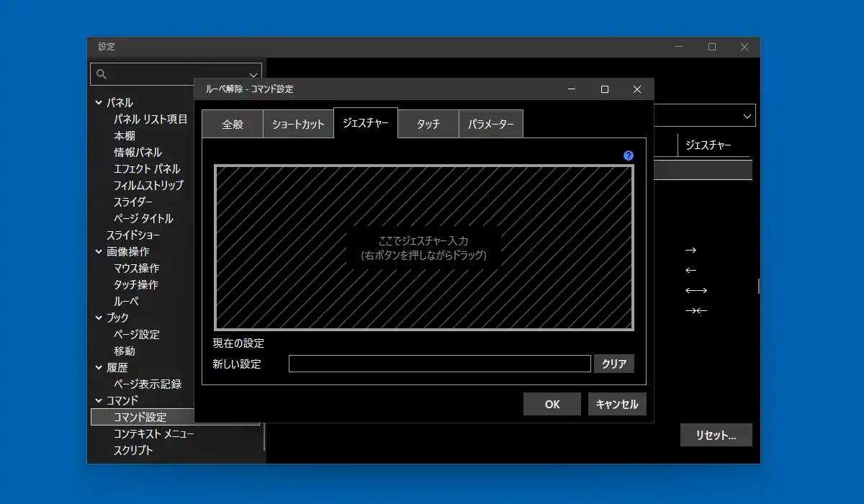Click the settings list scrollbar thumb
864x504 pixels.
coord(758,287)
